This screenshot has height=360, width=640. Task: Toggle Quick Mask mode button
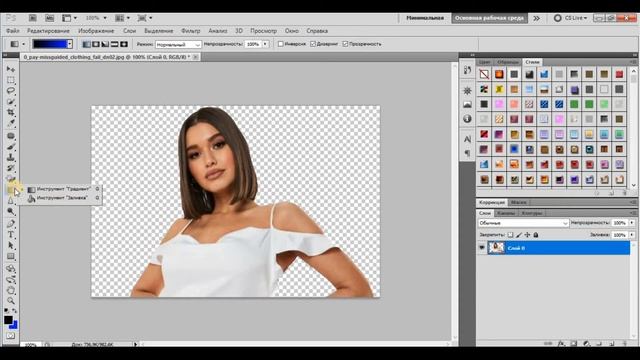pyautogui.click(x=10, y=336)
